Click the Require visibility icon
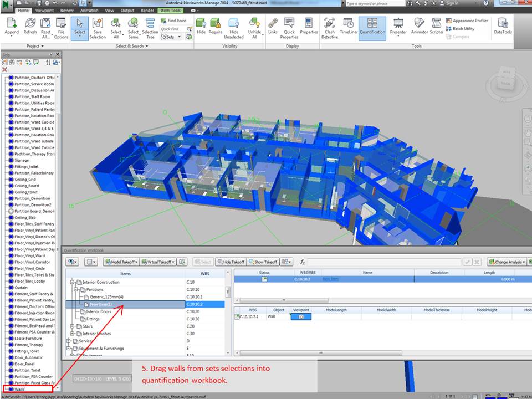The height and width of the screenshot is (399, 532). click(x=215, y=26)
